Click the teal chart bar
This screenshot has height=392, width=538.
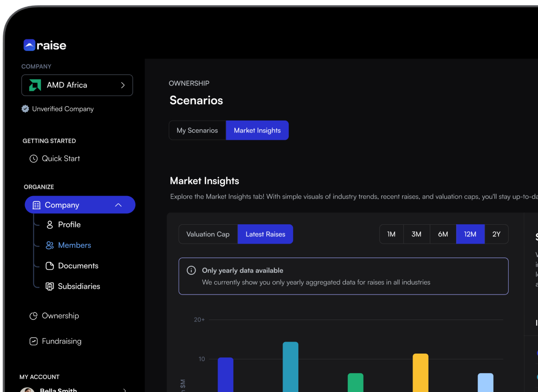(290, 367)
